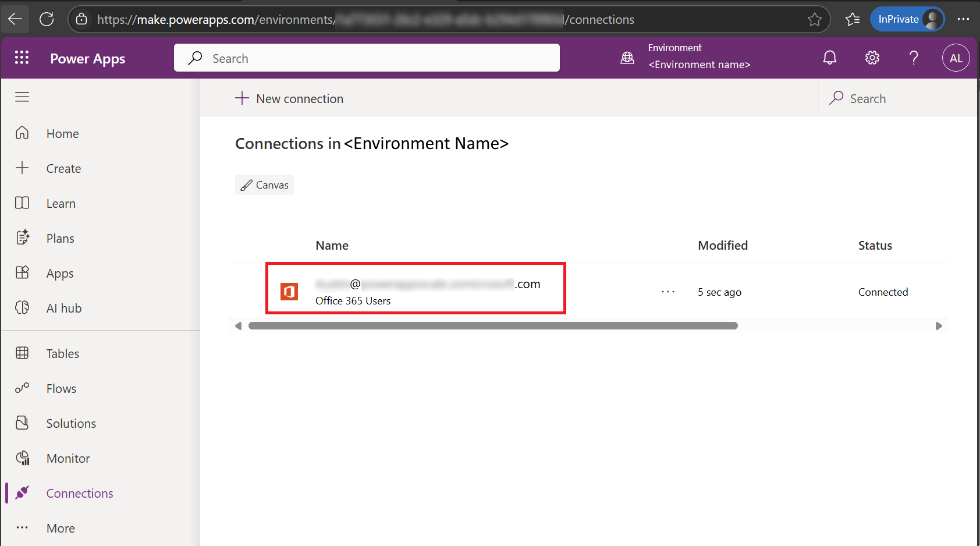The width and height of the screenshot is (980, 546).
Task: Select the Create option in the sidebar
Action: (63, 168)
